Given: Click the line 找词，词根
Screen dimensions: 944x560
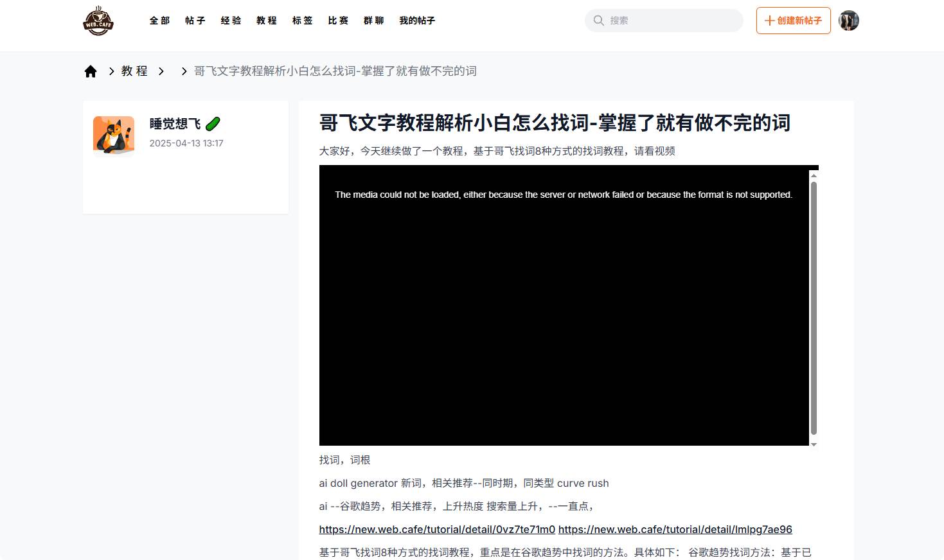Looking at the screenshot, I should point(345,460).
